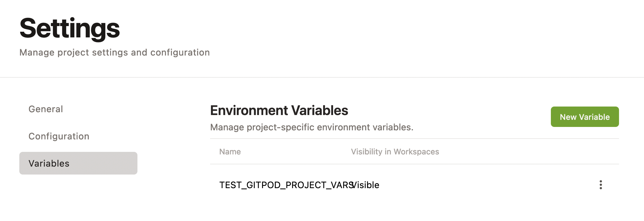
Task: Open the General settings section
Action: pyautogui.click(x=46, y=109)
